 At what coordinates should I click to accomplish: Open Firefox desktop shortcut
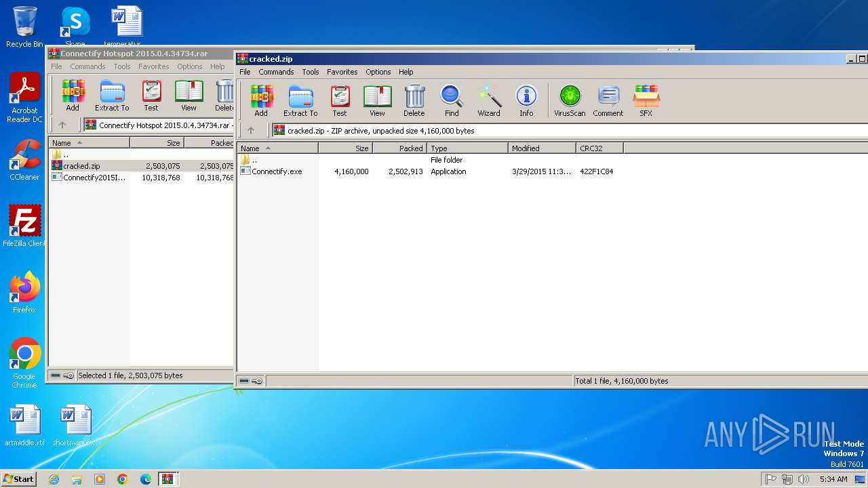coord(24,293)
